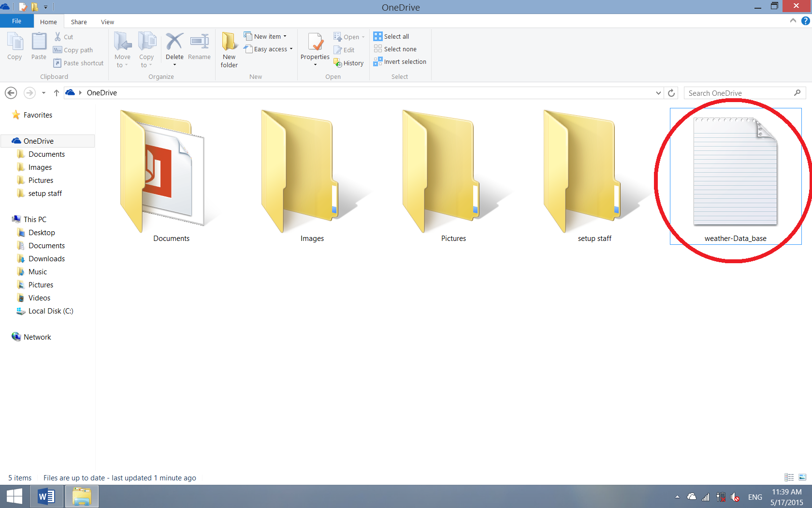Image resolution: width=812 pixels, height=508 pixels.
Task: Click File Explorer on the taskbar
Action: (82, 496)
